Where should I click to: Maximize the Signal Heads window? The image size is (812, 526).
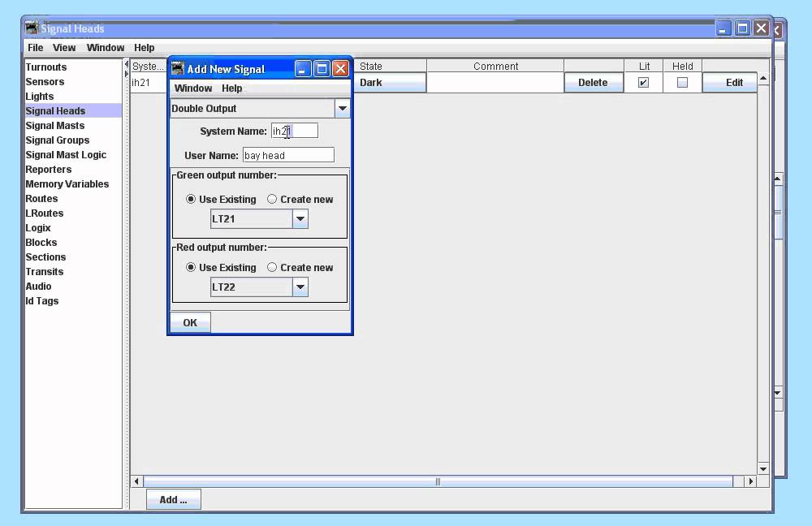[742, 28]
